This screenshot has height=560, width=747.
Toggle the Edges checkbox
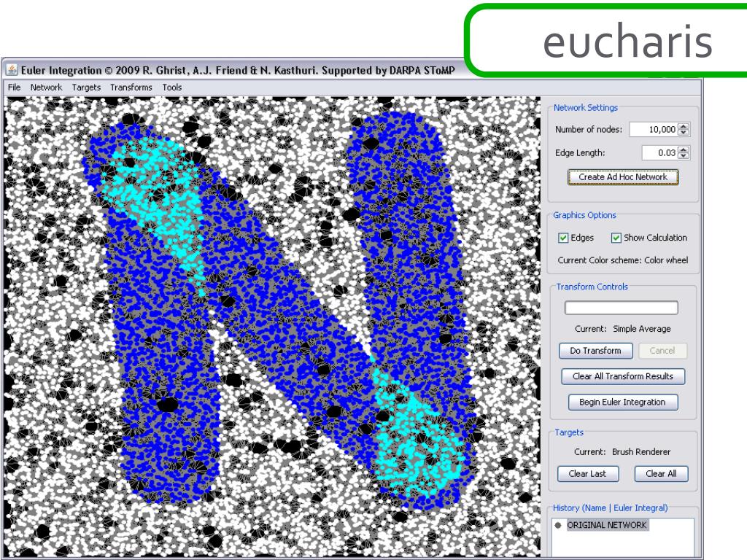(x=563, y=238)
